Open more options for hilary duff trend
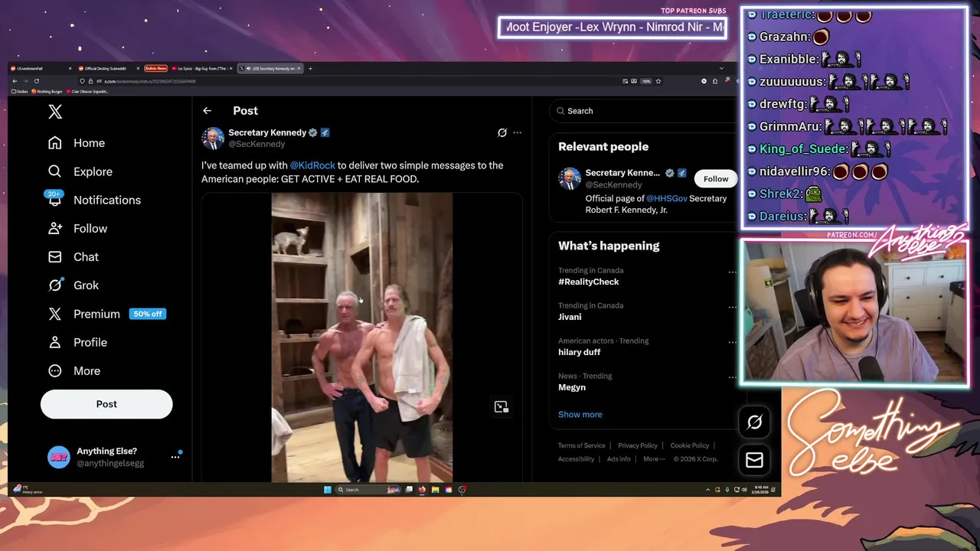 (732, 342)
